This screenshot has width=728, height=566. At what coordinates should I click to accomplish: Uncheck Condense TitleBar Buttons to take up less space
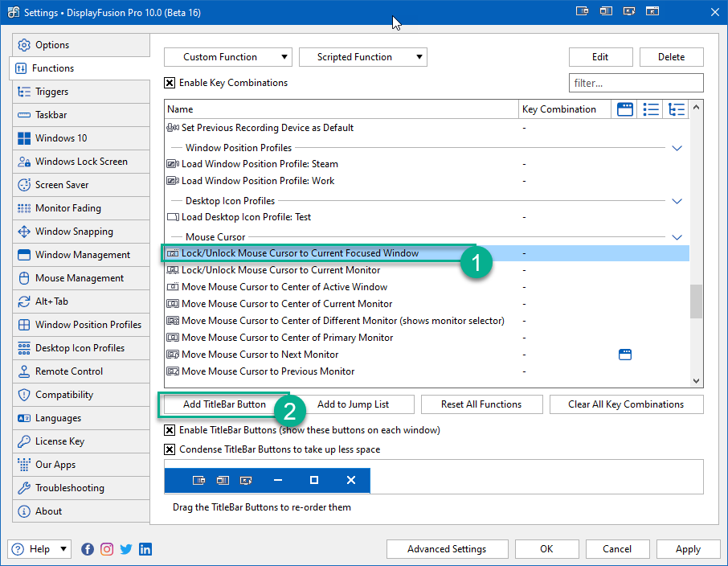pos(170,449)
